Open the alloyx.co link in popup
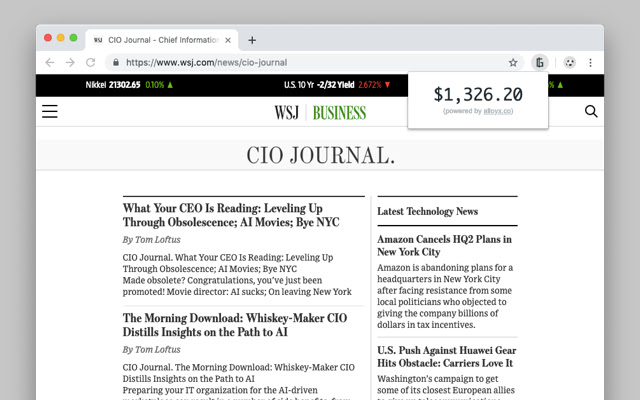640x400 pixels. tap(498, 111)
